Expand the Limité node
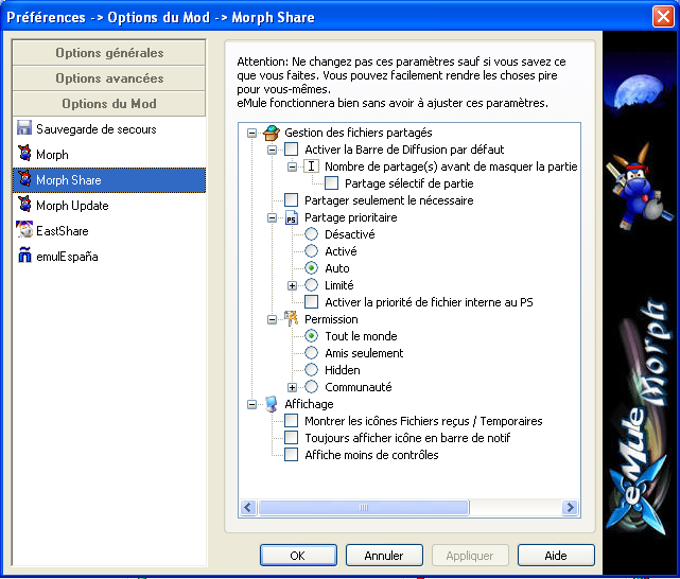 click(292, 285)
